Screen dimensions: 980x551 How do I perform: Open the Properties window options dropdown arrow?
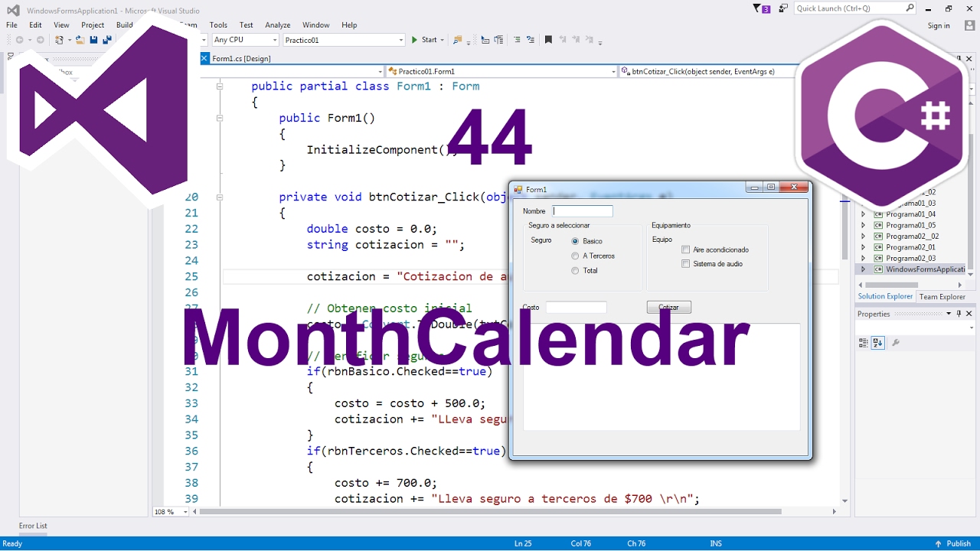coord(949,314)
